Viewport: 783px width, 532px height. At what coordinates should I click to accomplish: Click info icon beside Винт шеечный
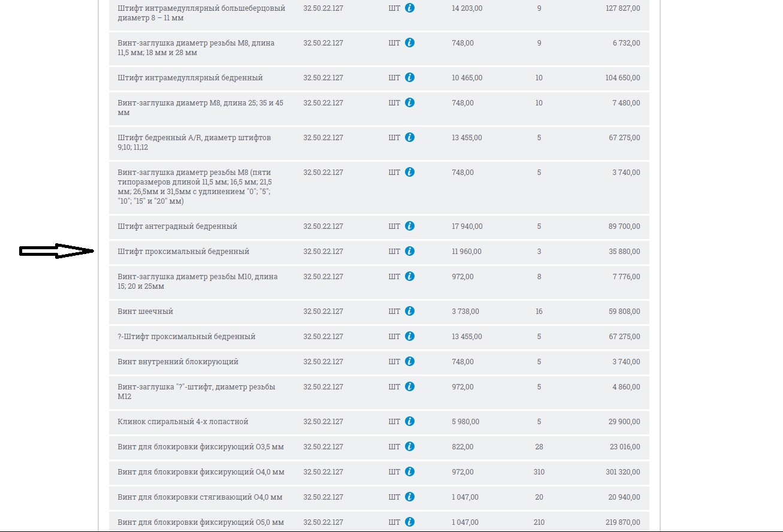point(410,312)
